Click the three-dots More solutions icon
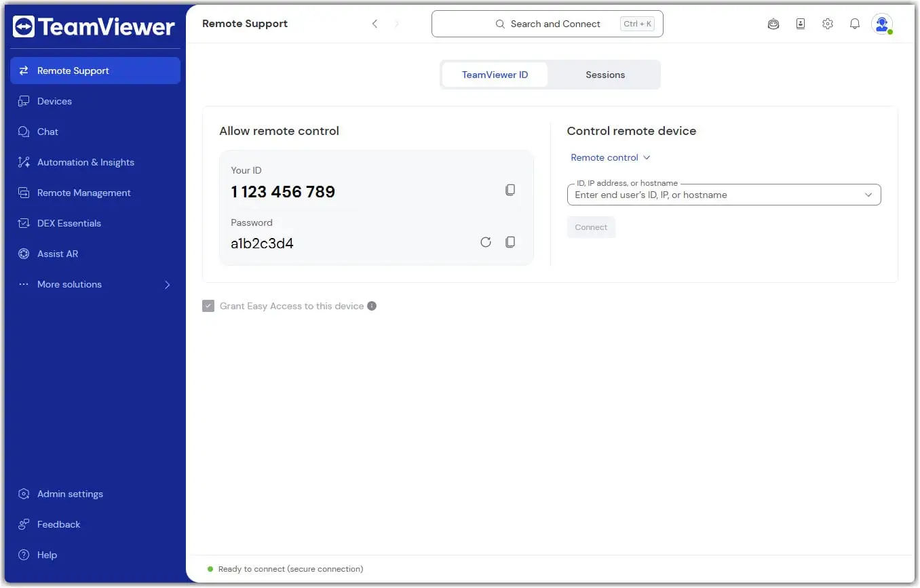Screen dimensions: 920x588 24,284
